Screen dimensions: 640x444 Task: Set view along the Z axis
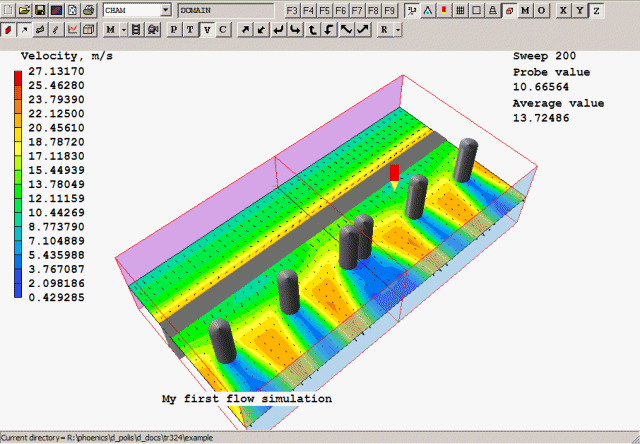(597, 10)
